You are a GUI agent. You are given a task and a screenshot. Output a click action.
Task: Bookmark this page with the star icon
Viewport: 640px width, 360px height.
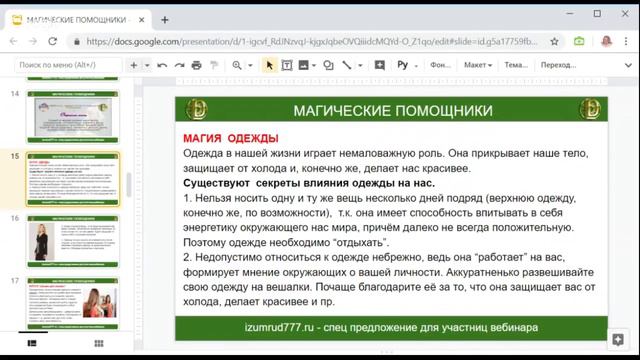coord(554,42)
